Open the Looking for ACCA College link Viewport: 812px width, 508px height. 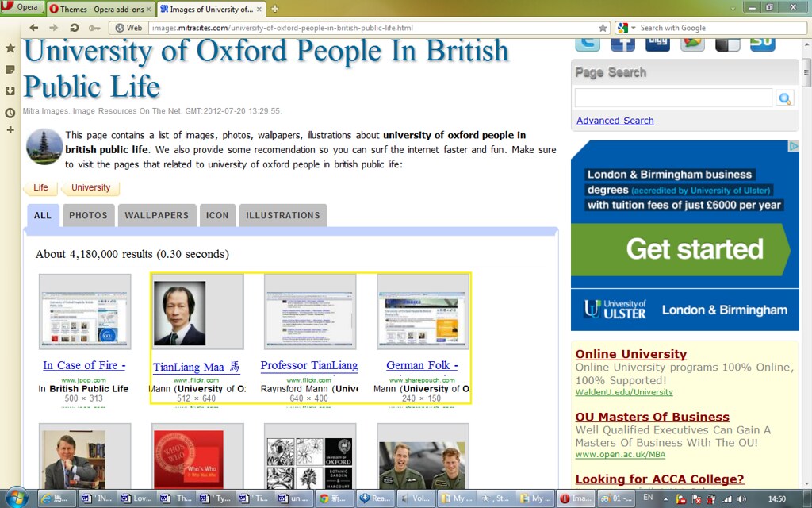(660, 479)
